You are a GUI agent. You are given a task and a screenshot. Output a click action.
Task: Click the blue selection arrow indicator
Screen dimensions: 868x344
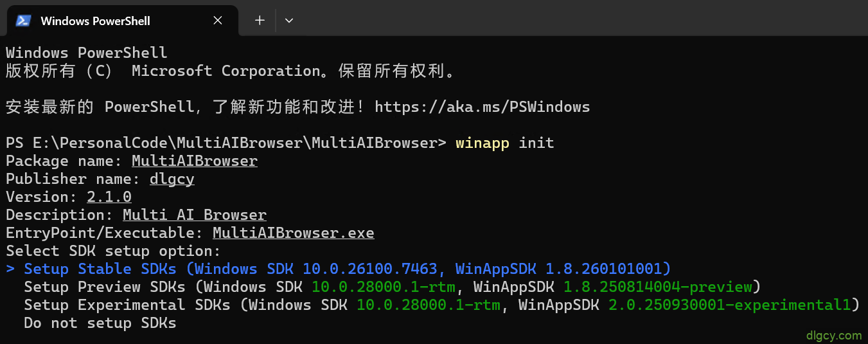(x=10, y=269)
